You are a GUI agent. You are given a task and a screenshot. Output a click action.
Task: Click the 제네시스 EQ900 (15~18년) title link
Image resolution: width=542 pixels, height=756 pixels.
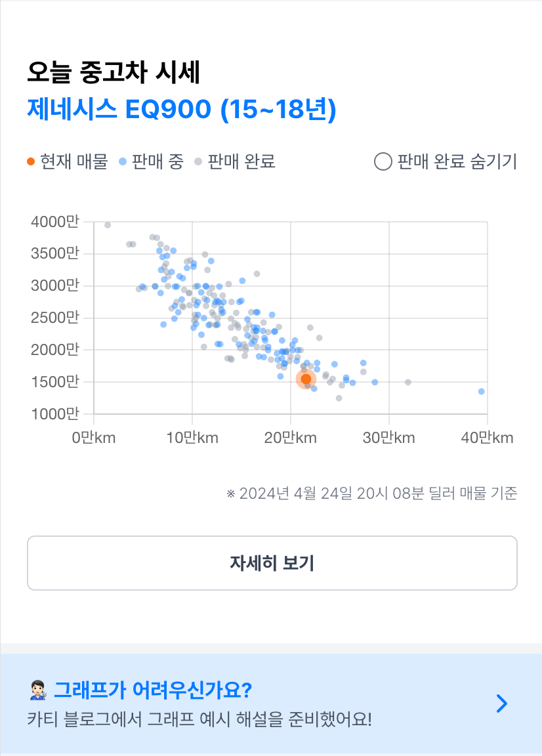point(182,109)
